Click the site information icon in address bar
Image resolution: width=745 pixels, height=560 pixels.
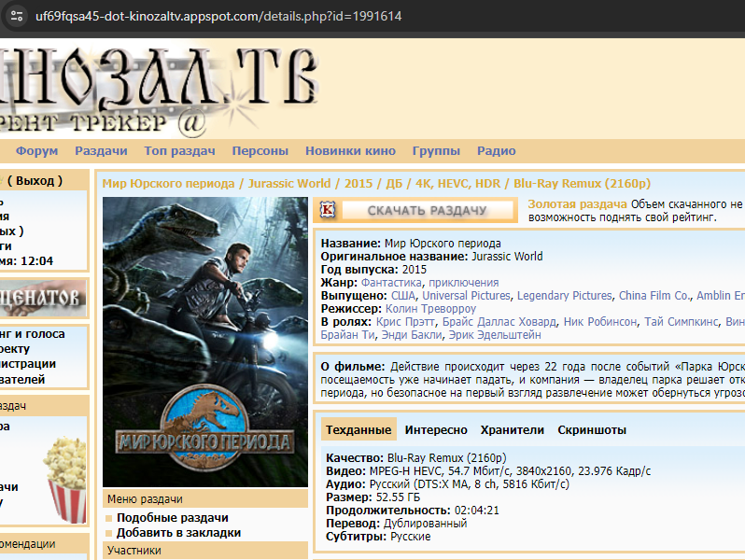[x=16, y=16]
